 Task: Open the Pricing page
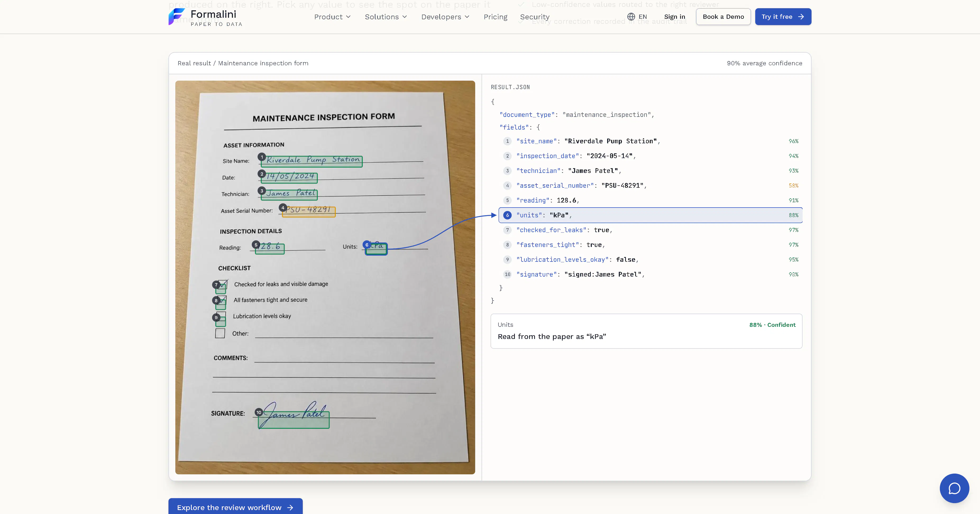[x=495, y=17]
